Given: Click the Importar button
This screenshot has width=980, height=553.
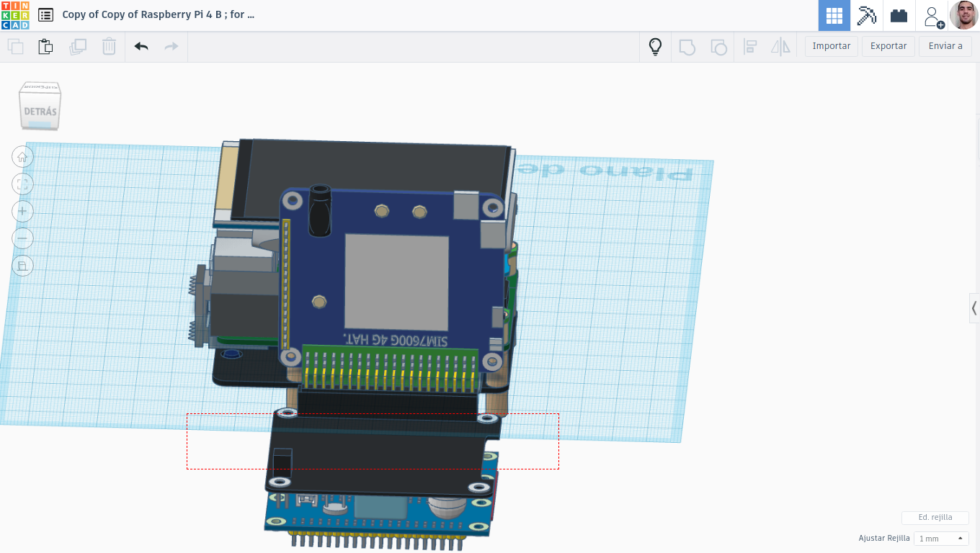Looking at the screenshot, I should click(x=832, y=46).
